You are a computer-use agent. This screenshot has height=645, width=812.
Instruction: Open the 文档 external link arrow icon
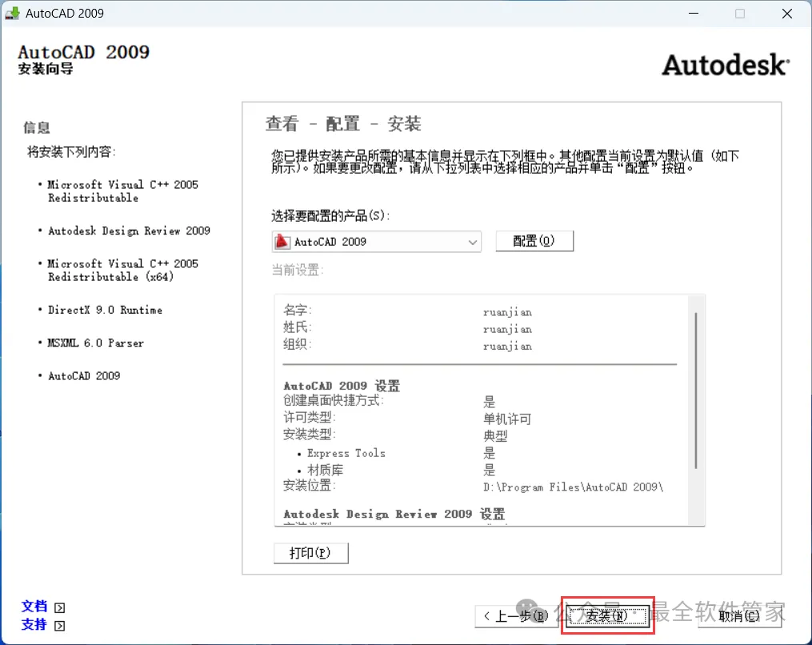(59, 607)
